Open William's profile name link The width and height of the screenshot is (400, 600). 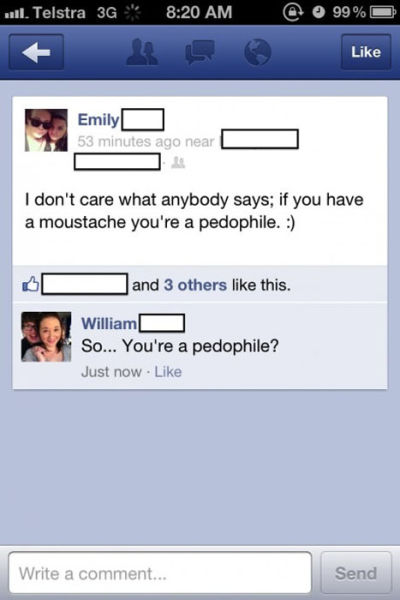[x=109, y=324]
